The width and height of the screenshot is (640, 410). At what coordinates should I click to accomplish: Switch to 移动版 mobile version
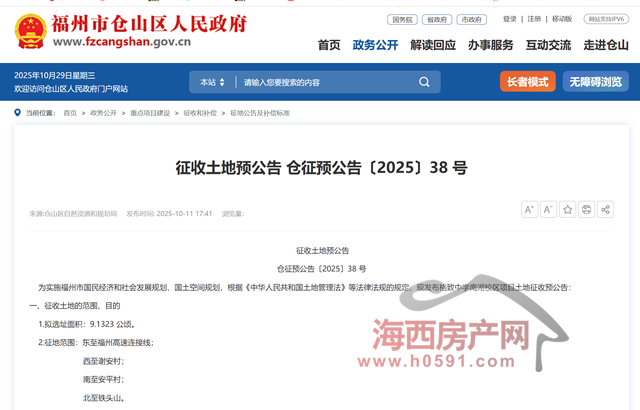(x=562, y=19)
